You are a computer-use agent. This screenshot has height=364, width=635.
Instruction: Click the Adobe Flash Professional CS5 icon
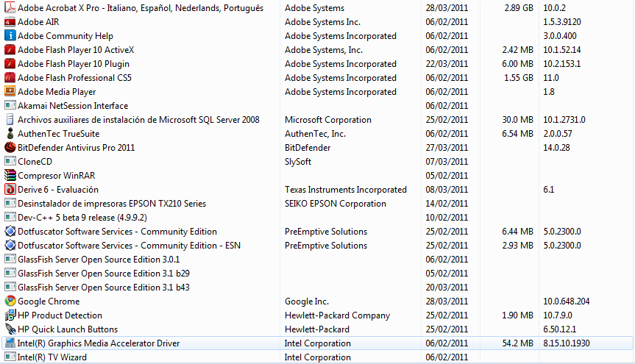10,78
